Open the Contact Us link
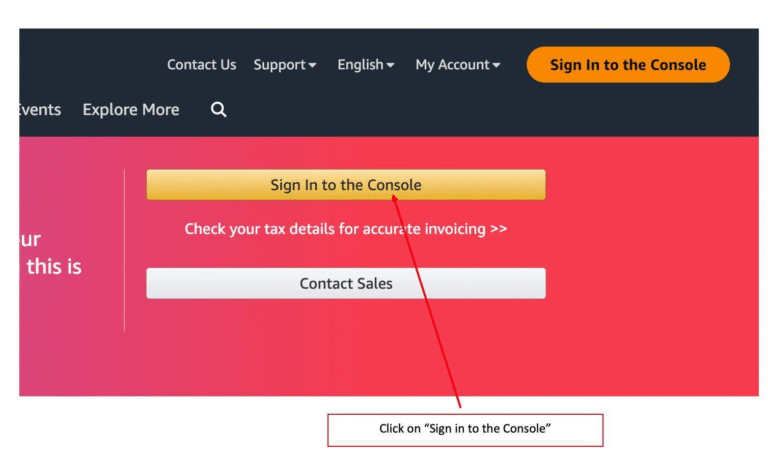 [201, 65]
